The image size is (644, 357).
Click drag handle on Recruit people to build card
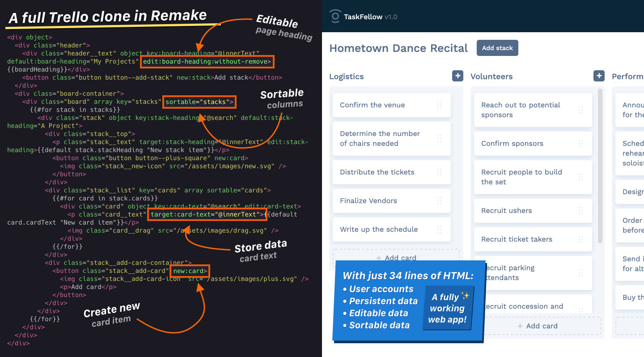click(x=580, y=177)
